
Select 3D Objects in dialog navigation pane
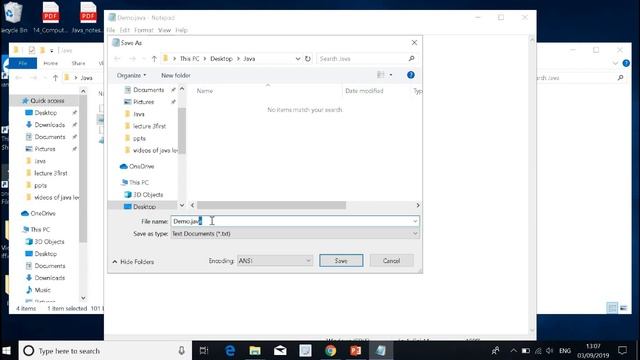pyautogui.click(x=148, y=195)
